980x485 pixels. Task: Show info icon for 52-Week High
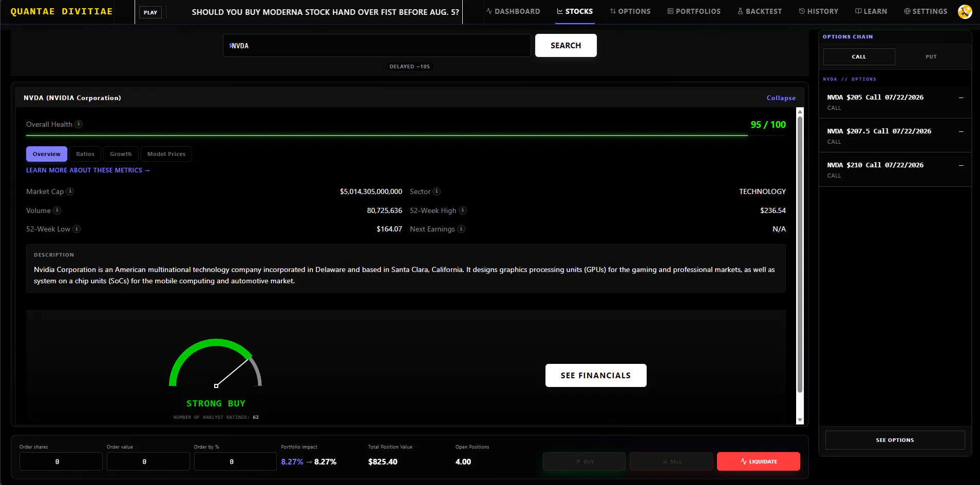(x=463, y=210)
